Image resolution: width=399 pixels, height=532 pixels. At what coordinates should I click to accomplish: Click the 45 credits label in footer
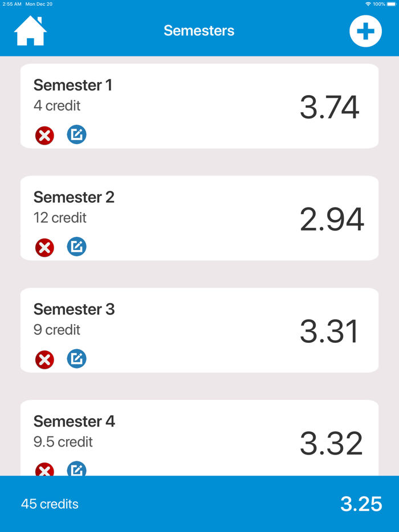coord(49,504)
